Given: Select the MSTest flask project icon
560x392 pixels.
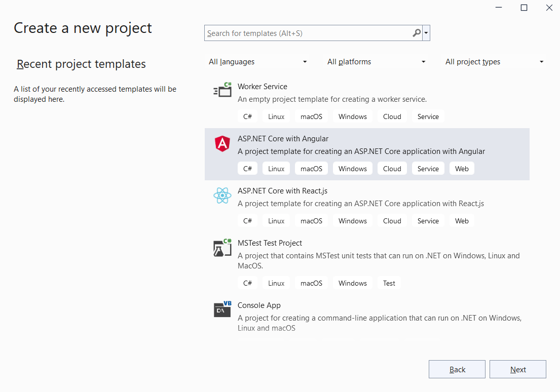Looking at the screenshot, I should (x=222, y=248).
